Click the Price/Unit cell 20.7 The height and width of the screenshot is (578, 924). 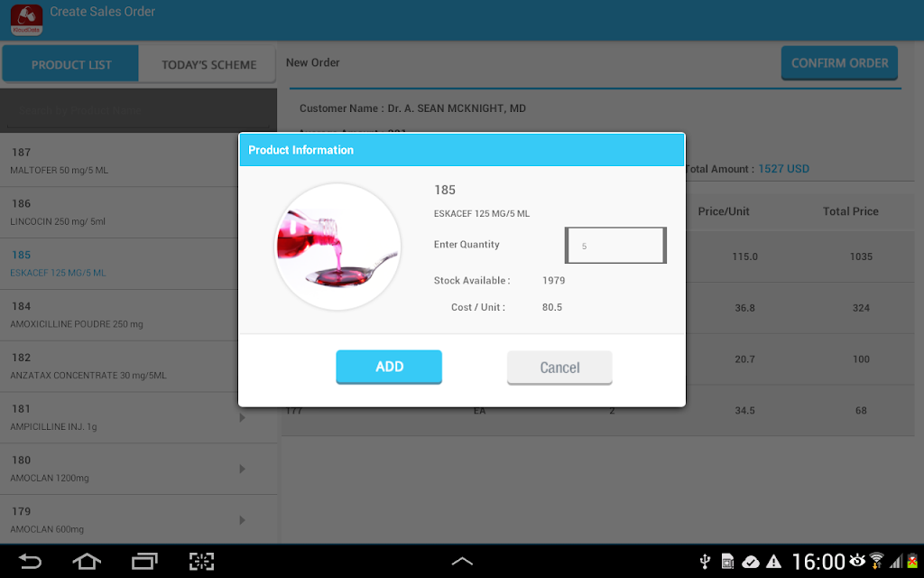744,359
